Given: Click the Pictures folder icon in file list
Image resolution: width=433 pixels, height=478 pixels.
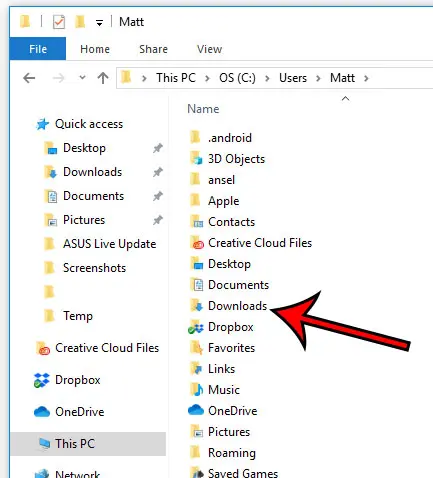Looking at the screenshot, I should coord(196,432).
